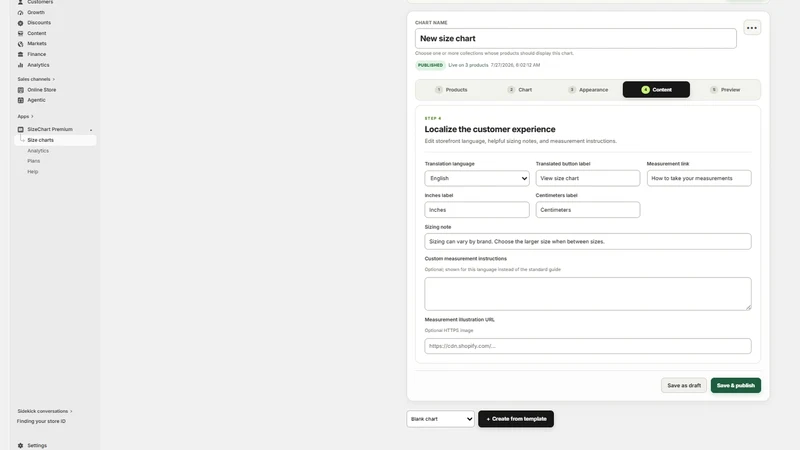Open the Help subpage
Screen dimensions: 800x450
[x=33, y=171]
